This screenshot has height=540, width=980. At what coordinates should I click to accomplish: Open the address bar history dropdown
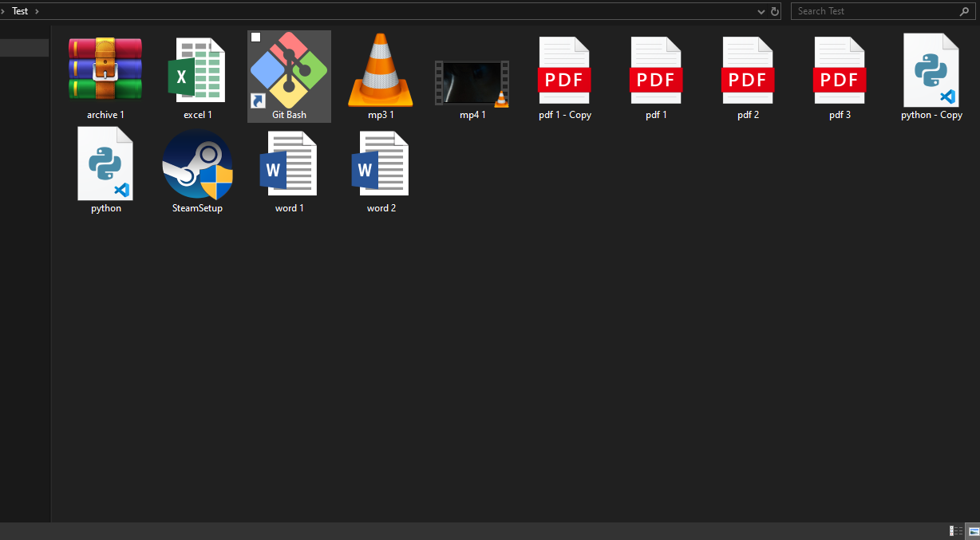761,12
